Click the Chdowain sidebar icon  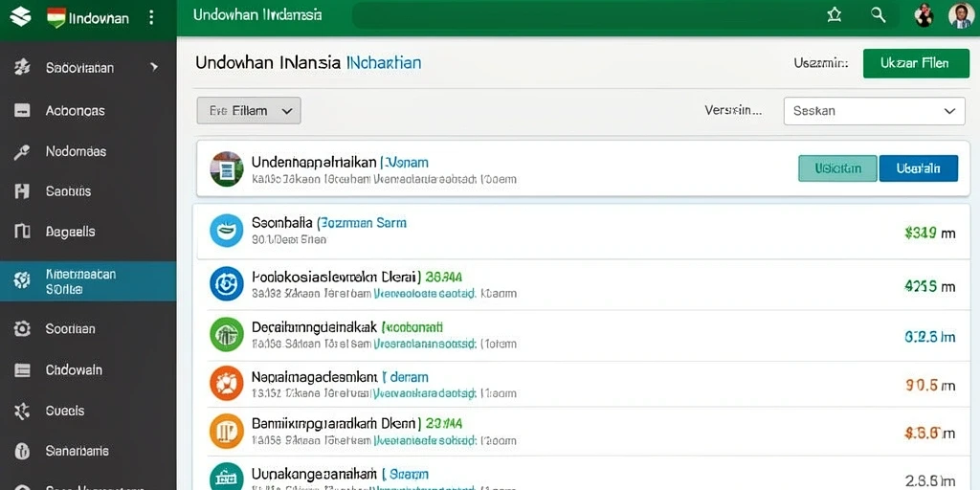tap(22, 370)
